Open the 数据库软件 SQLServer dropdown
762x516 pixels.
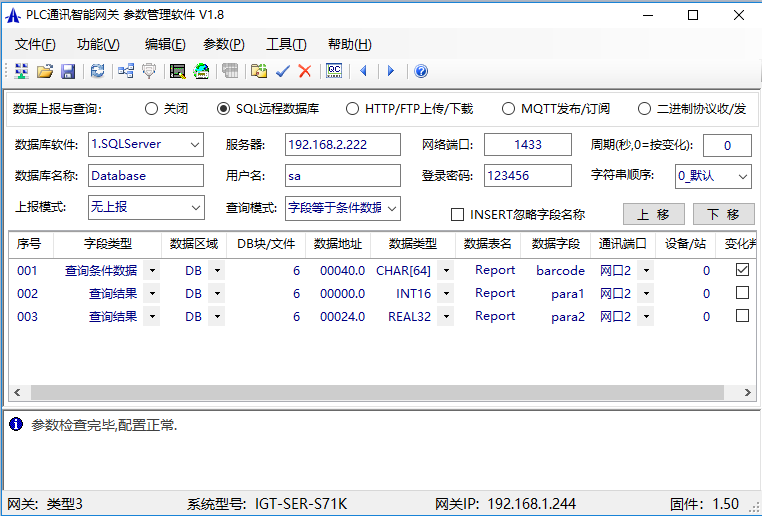[194, 144]
